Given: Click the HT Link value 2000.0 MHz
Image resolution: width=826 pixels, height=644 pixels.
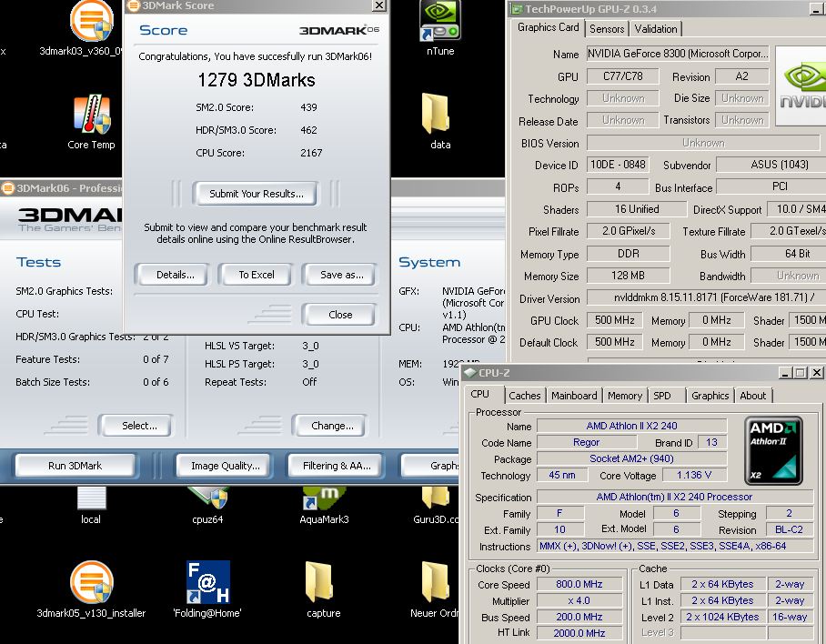Looking at the screenshot, I should [579, 633].
